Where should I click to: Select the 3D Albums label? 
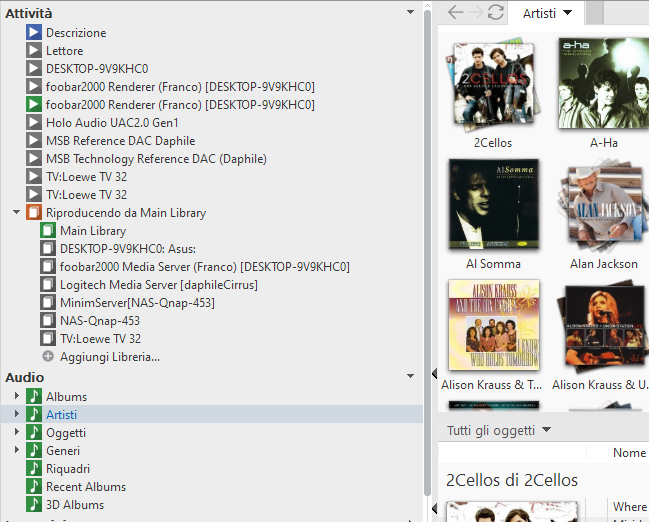75,505
